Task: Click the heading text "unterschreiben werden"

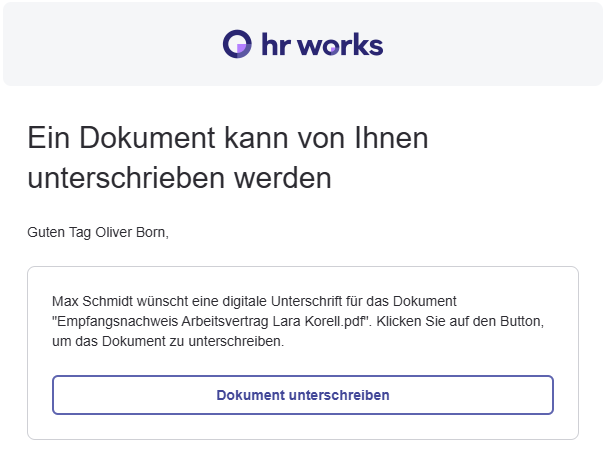Action: coord(179,179)
